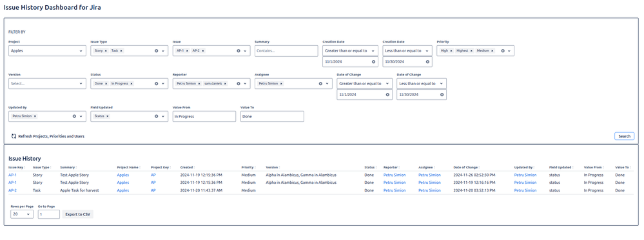Remove the Done chip from Status filter
The height and width of the screenshot is (240, 644).
click(106, 83)
